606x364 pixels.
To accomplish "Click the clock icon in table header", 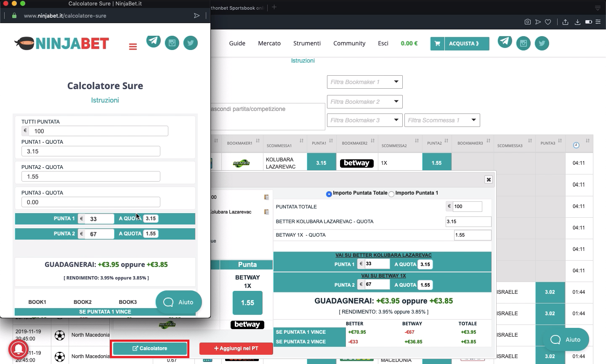I will tap(576, 145).
